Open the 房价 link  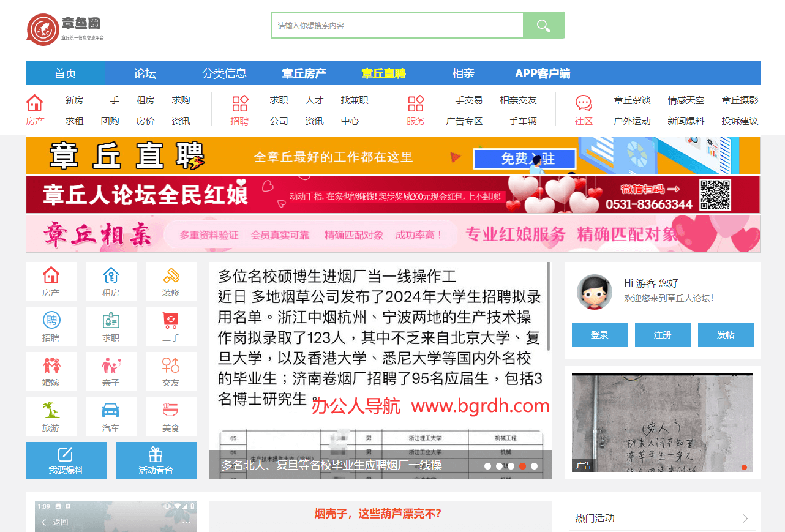(x=145, y=121)
